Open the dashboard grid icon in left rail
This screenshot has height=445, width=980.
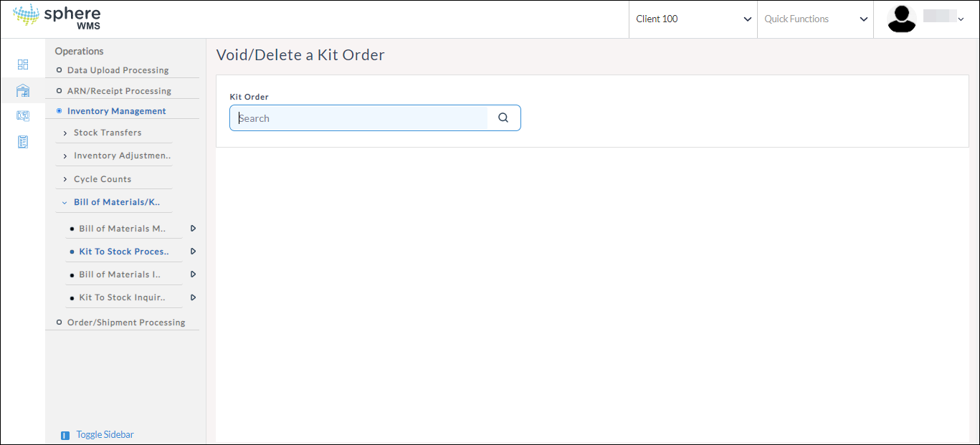click(23, 64)
